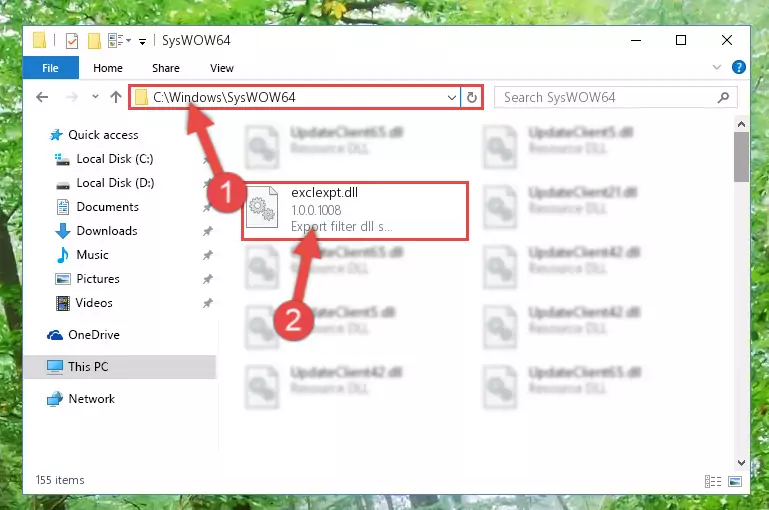Click the scrollbar down arrow
Image resolution: width=769 pixels, height=510 pixels.
[742, 462]
